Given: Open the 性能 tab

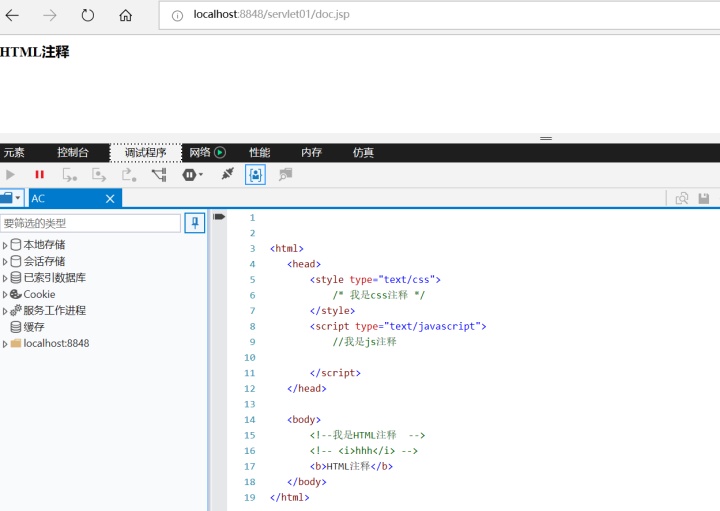Looking at the screenshot, I should [259, 152].
